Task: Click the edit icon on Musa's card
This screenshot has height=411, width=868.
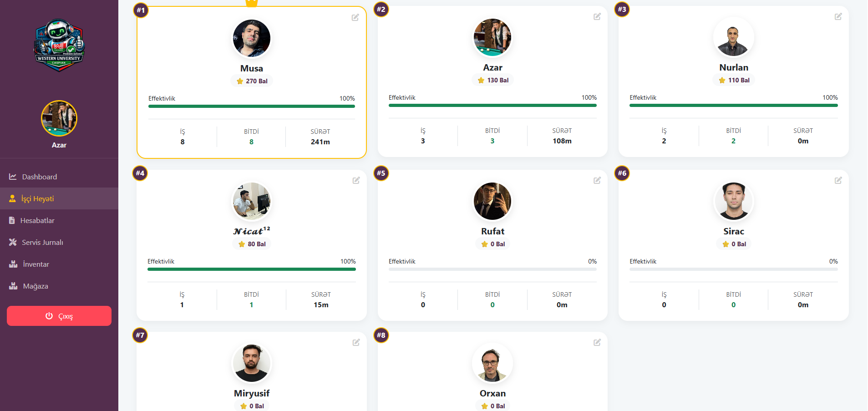Action: point(355,17)
